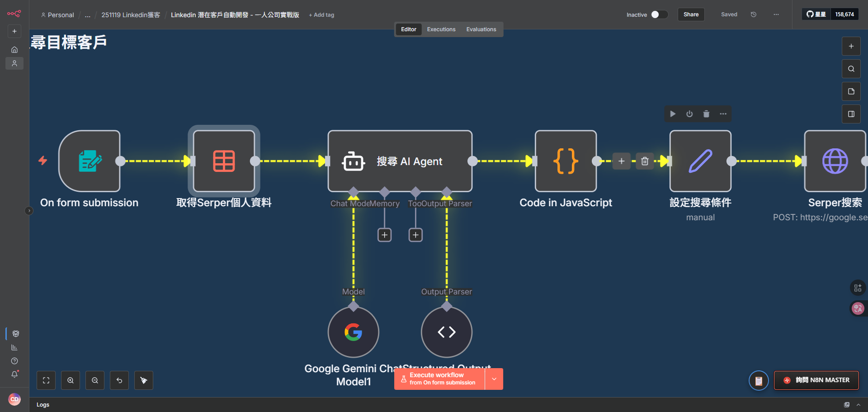The height and width of the screenshot is (412, 868).
Task: Zoom in on the workflow canvas
Action: coord(70,380)
